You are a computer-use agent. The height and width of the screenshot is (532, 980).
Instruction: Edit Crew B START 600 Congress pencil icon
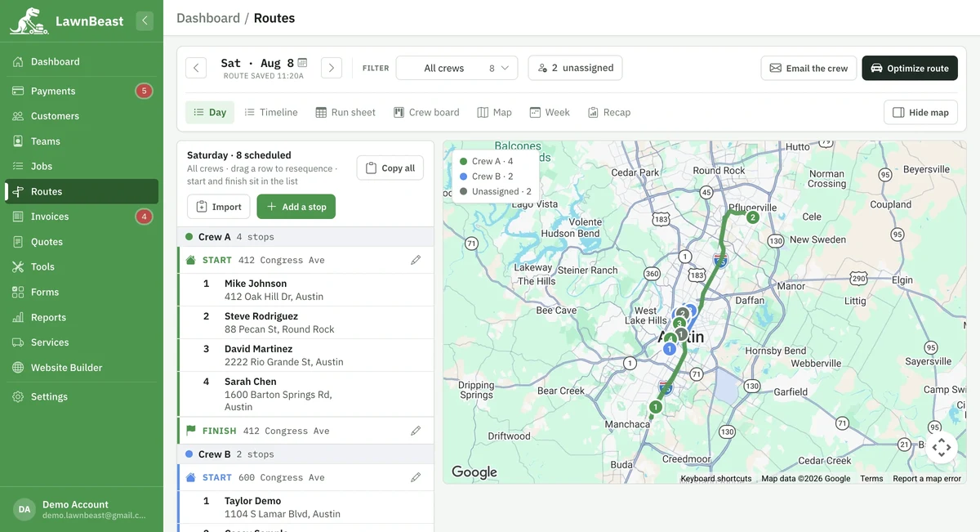(416, 477)
